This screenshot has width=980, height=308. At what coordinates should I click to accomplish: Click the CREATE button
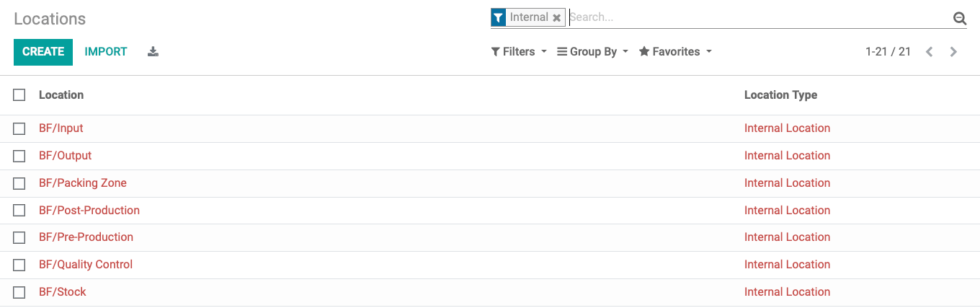click(43, 52)
